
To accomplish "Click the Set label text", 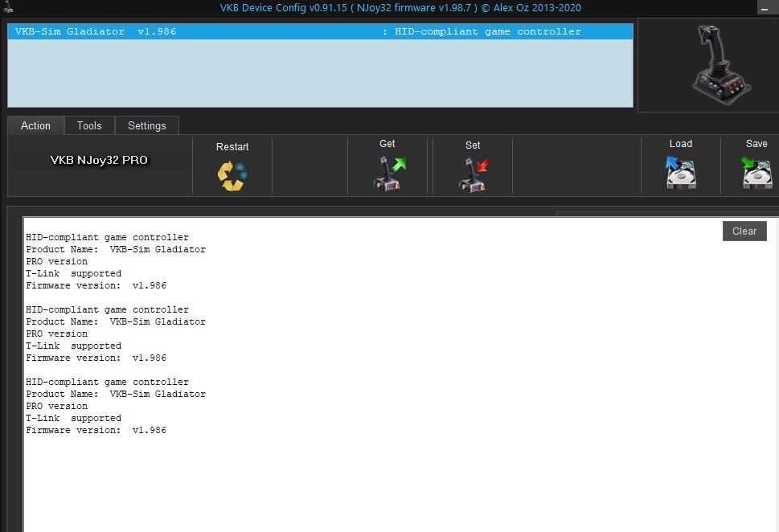I will (x=473, y=145).
